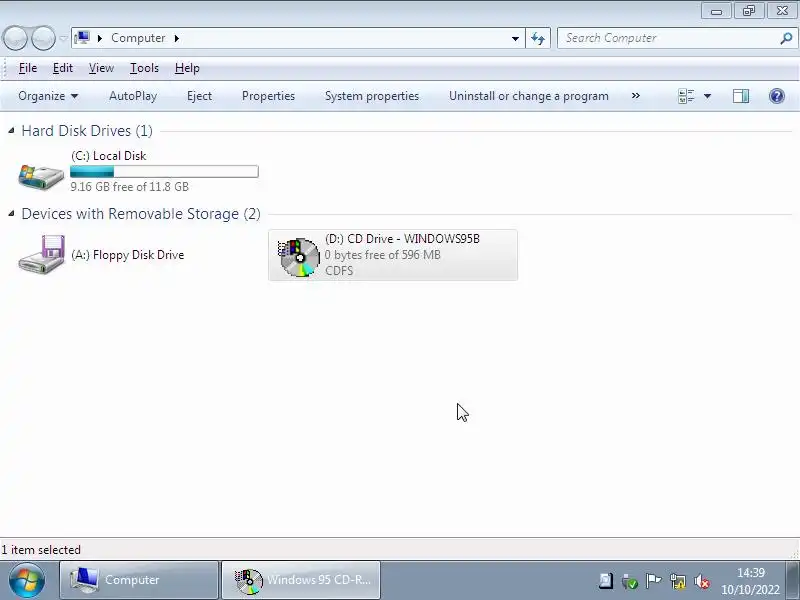Click the first notification tray icon
The height and width of the screenshot is (600, 800).
(x=606, y=581)
